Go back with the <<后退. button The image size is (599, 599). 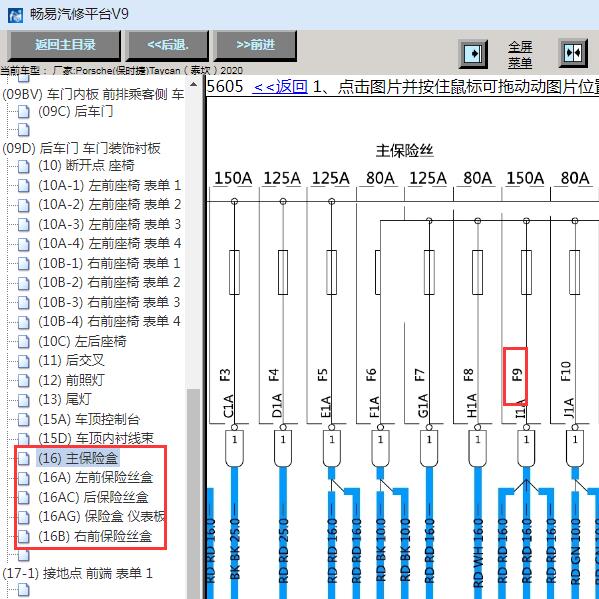coord(168,45)
